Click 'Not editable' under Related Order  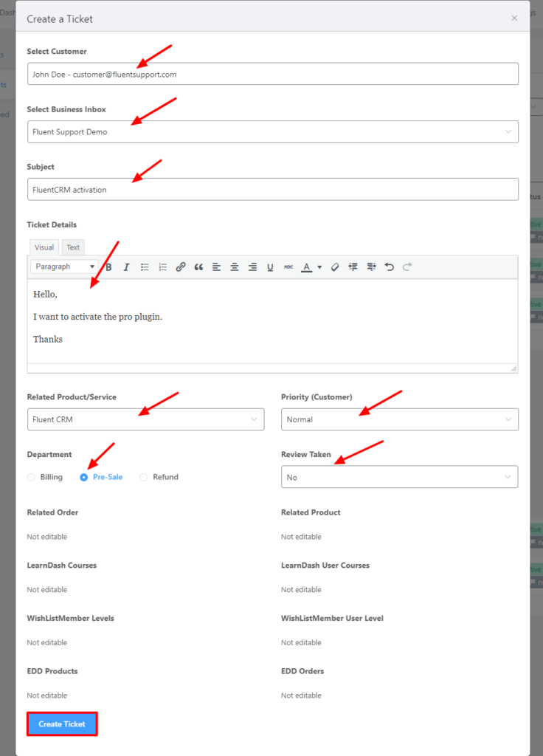tap(47, 537)
